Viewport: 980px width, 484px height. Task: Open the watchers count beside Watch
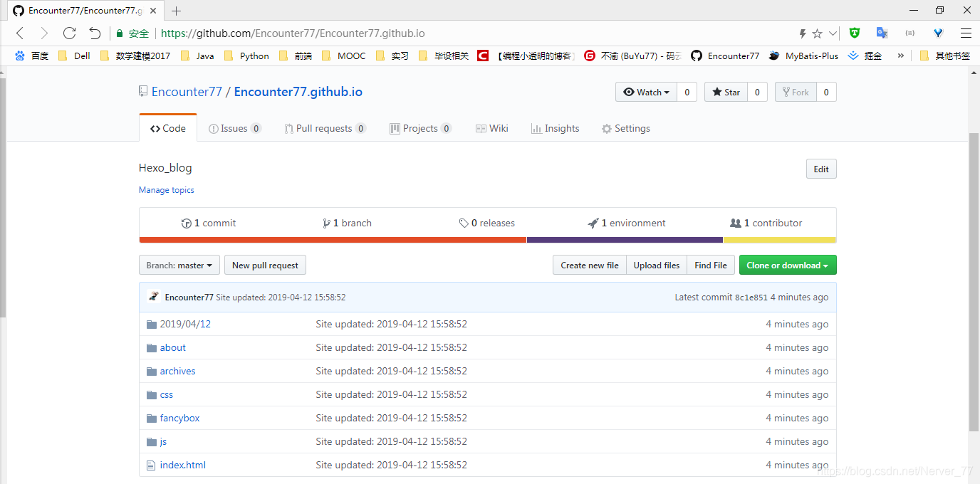(x=687, y=92)
